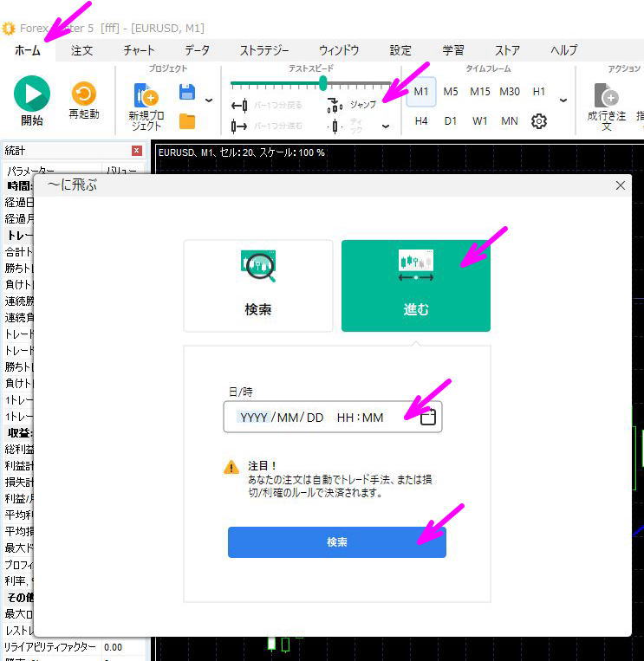Click the blue Search (検索) button
The image size is (644, 661).
(337, 542)
